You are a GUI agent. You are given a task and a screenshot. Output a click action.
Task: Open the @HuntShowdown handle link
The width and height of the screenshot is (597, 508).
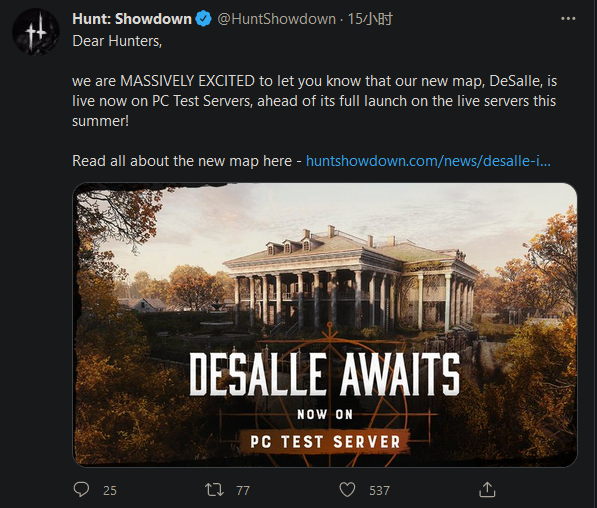[276, 19]
